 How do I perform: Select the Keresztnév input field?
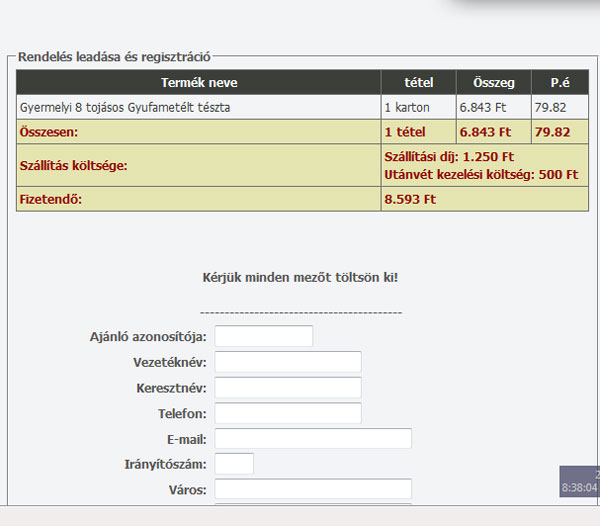pyautogui.click(x=288, y=388)
